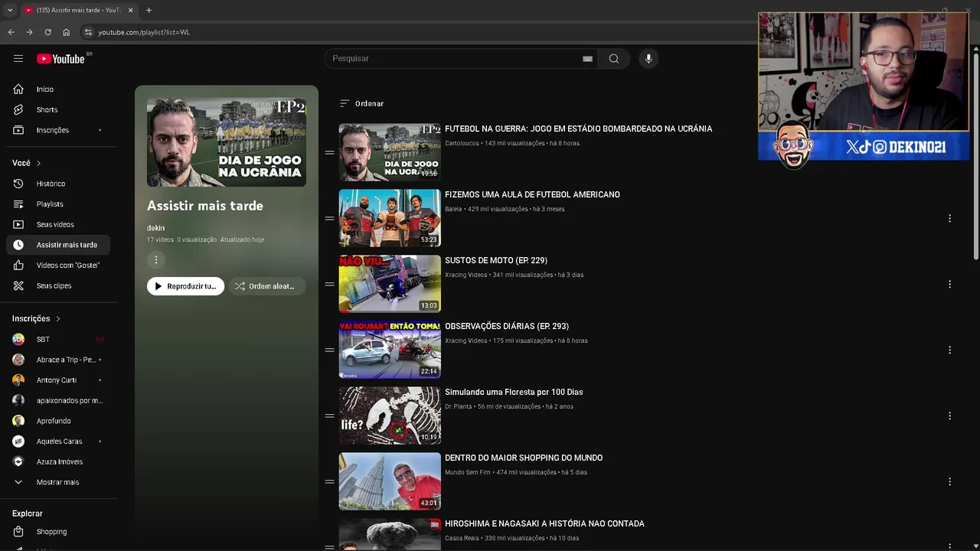Open options menu for Sustos de Moto video
This screenshot has width=980, height=551.
[949, 284]
